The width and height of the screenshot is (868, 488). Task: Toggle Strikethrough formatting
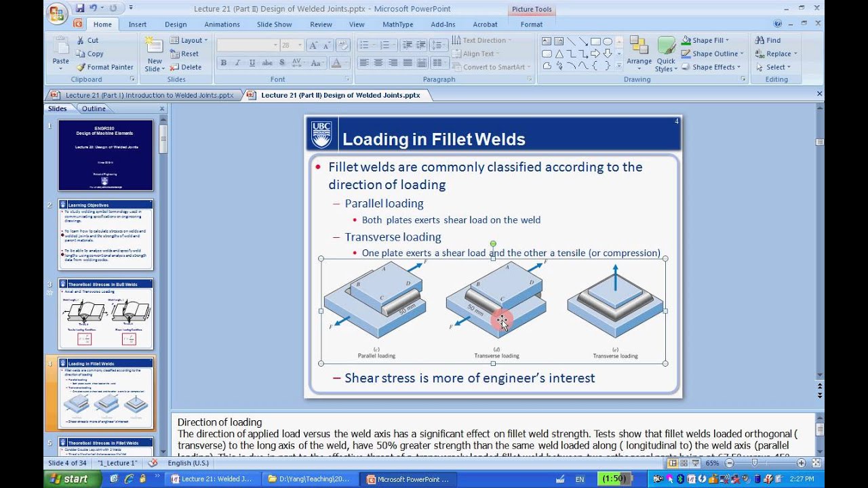tap(267, 62)
